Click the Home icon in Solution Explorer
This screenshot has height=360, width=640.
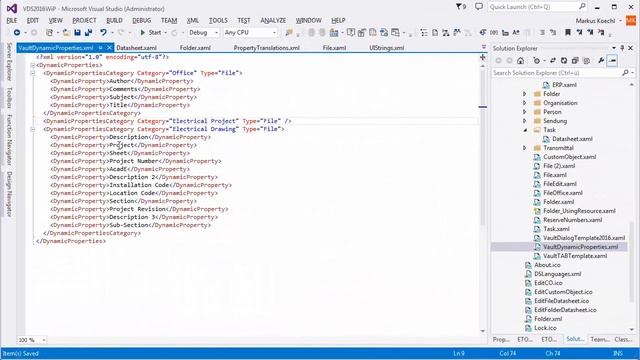tap(520, 60)
